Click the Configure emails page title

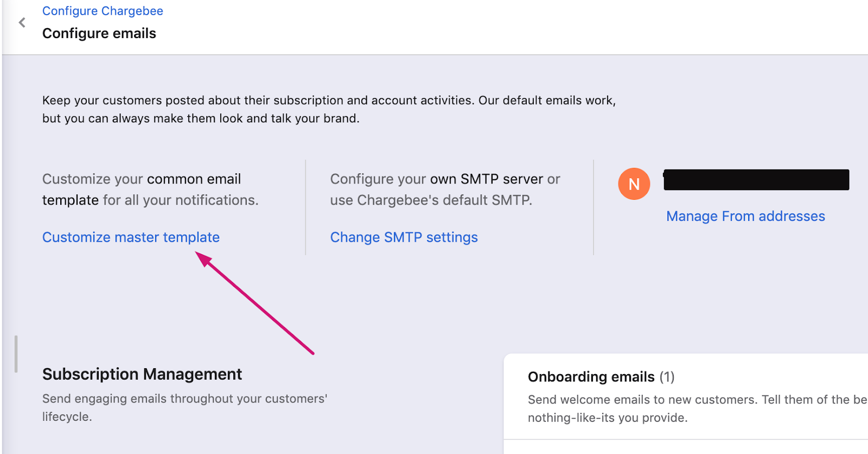click(x=99, y=34)
